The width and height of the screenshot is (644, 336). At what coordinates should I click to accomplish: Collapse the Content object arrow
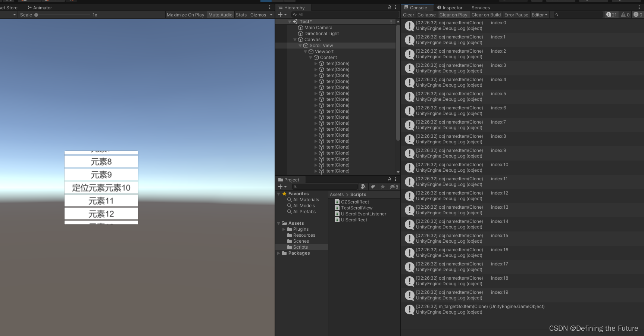(311, 57)
